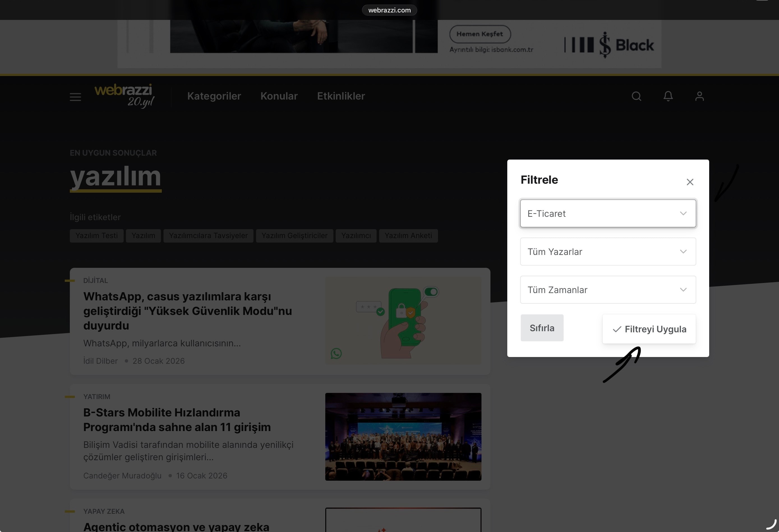Open the WhatsApp security article thumbnail

(x=403, y=321)
